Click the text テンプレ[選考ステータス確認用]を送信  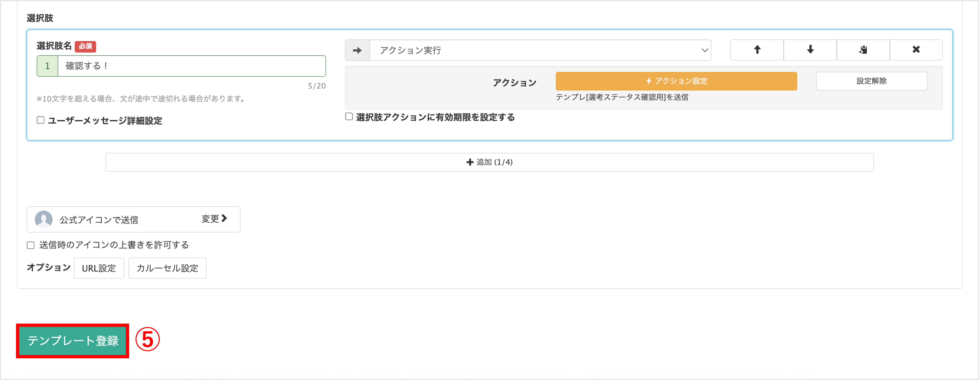[x=622, y=97]
